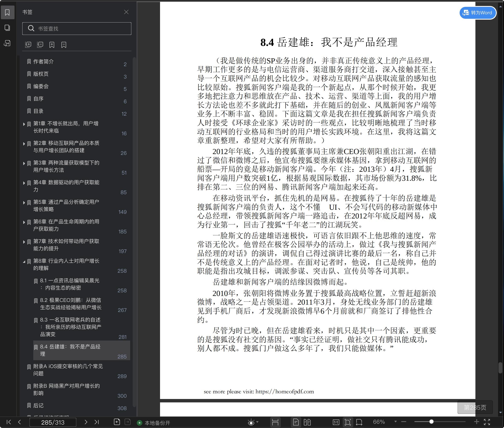Delete bookmark icon in bookmark toolbar

coord(64,45)
